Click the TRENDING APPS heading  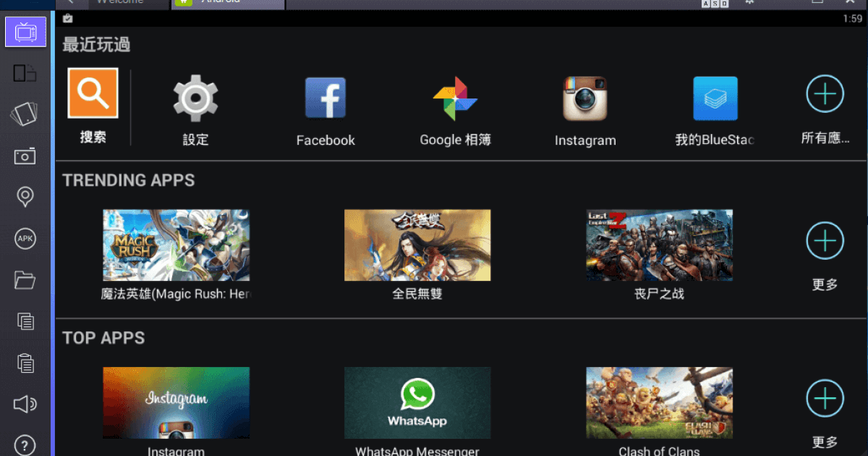tap(129, 180)
